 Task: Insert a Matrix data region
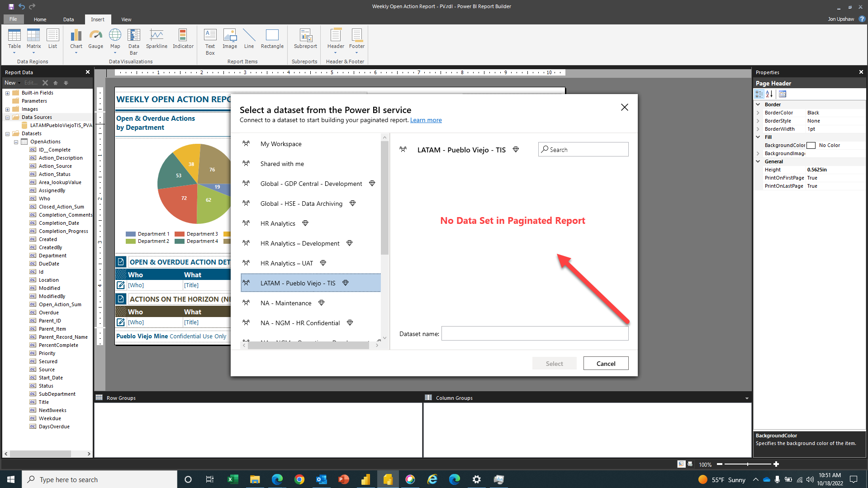[x=33, y=41]
